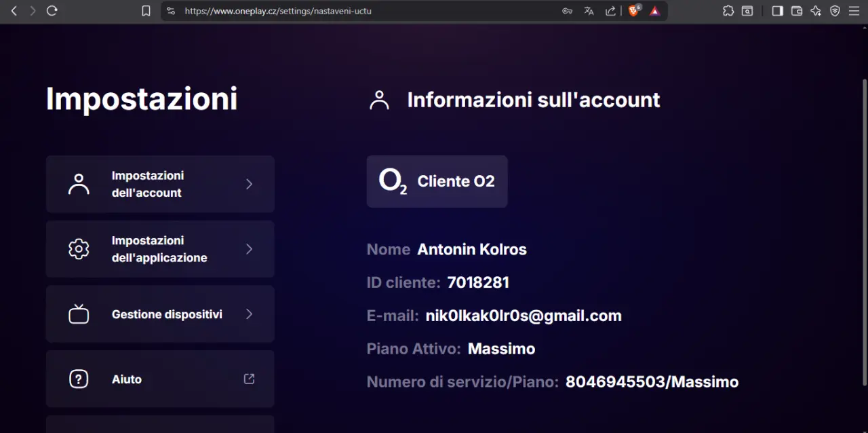Click the Impostazioni page title
This screenshot has height=433, width=868.
[x=142, y=99]
